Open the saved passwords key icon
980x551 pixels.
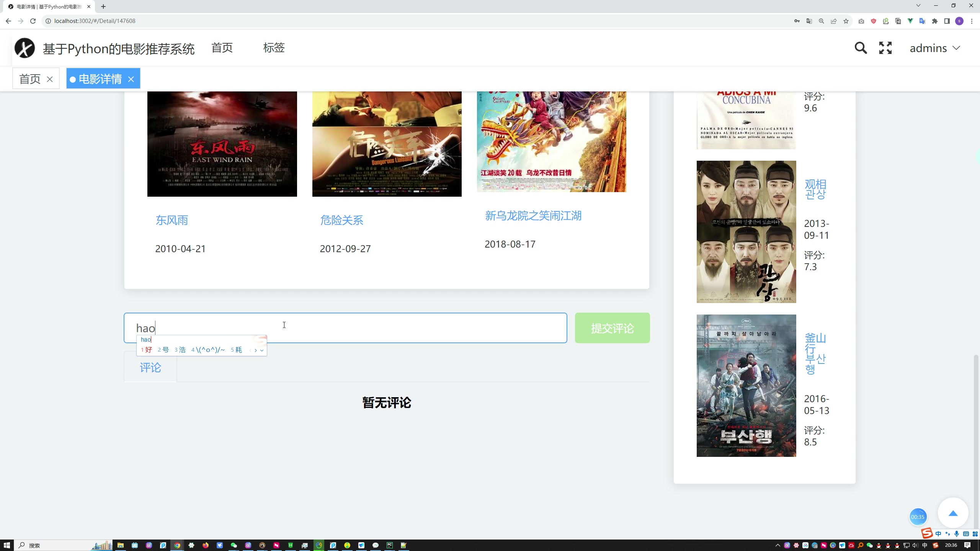[797, 21]
